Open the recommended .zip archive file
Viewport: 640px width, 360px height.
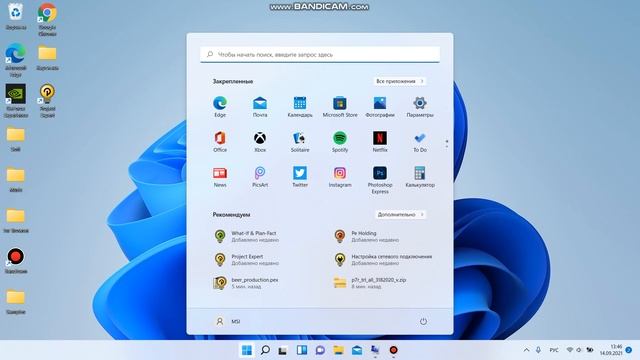click(369, 283)
